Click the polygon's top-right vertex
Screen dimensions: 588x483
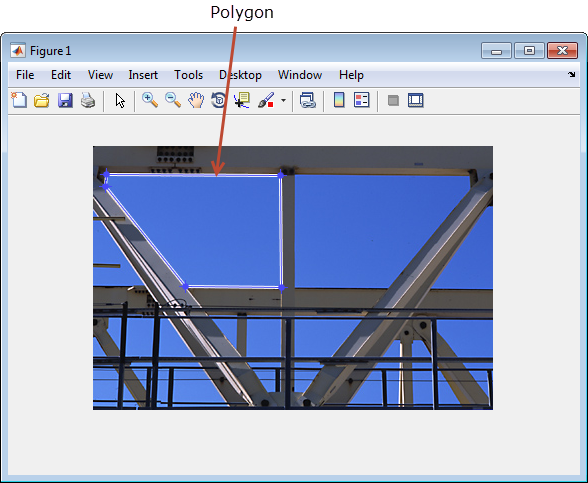pyautogui.click(x=280, y=174)
